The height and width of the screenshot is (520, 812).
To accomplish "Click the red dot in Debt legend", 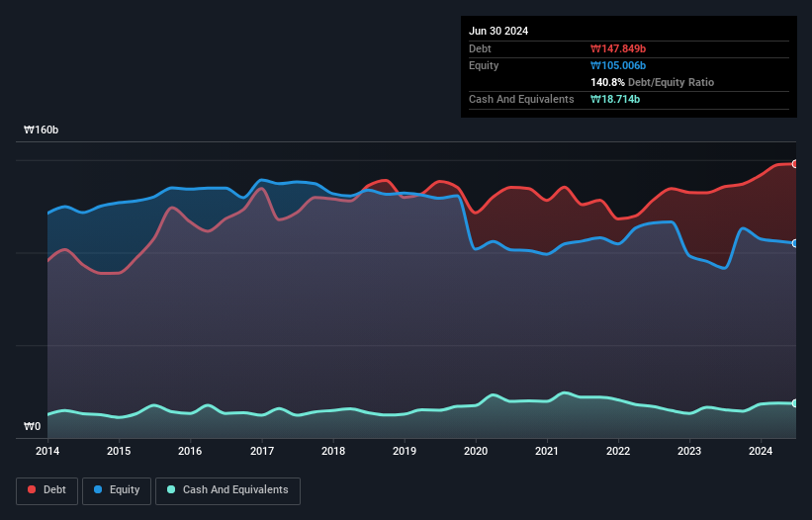I will tap(32, 489).
